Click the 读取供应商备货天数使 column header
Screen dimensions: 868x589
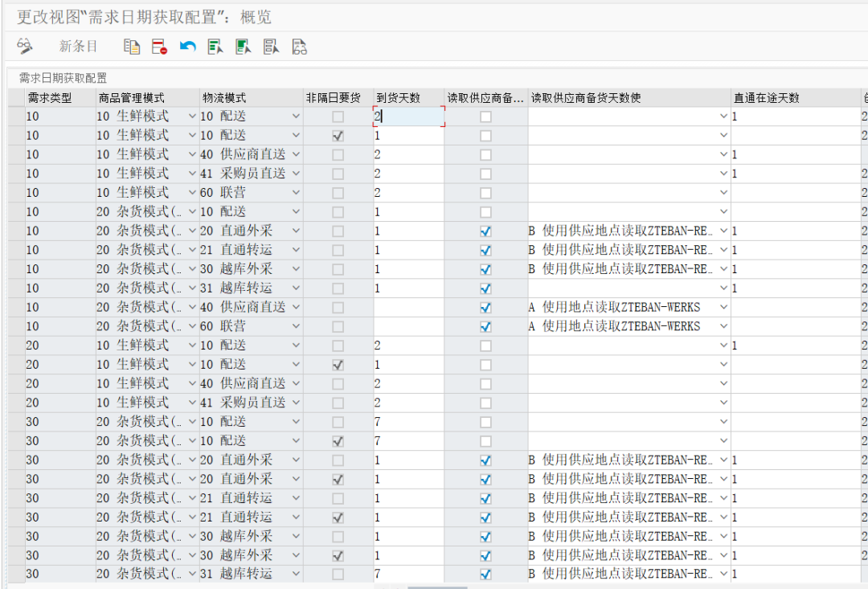tap(628, 98)
